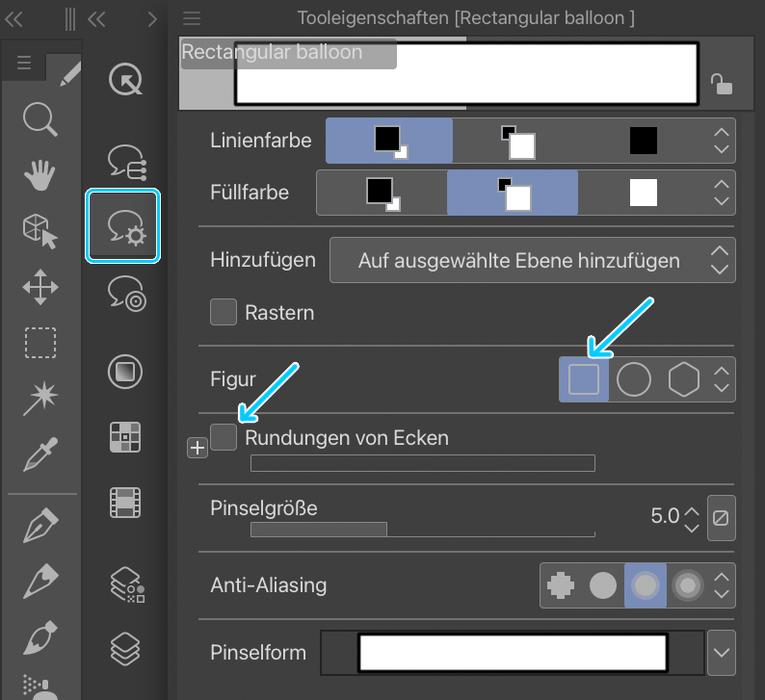Screen dimensions: 765x700
Task: Open the Tooleigenschaften panel hamburger menu
Action: tap(192, 18)
